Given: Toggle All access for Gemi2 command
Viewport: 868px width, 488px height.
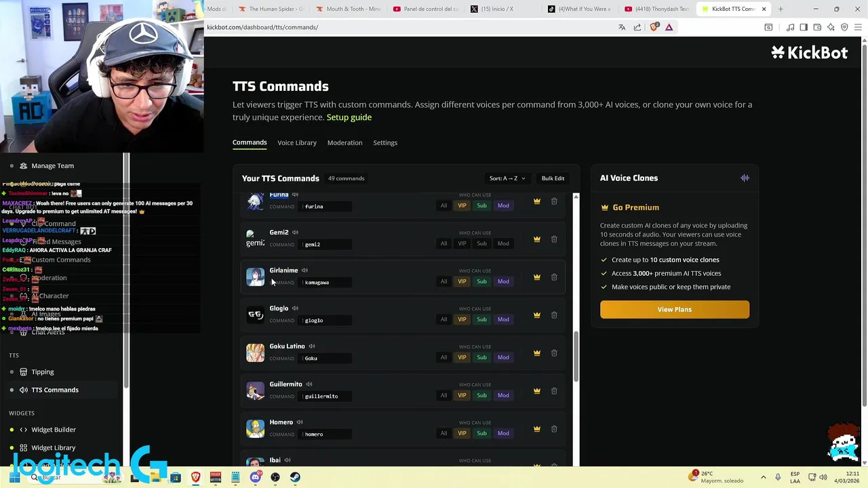Looking at the screenshot, I should pyautogui.click(x=443, y=243).
